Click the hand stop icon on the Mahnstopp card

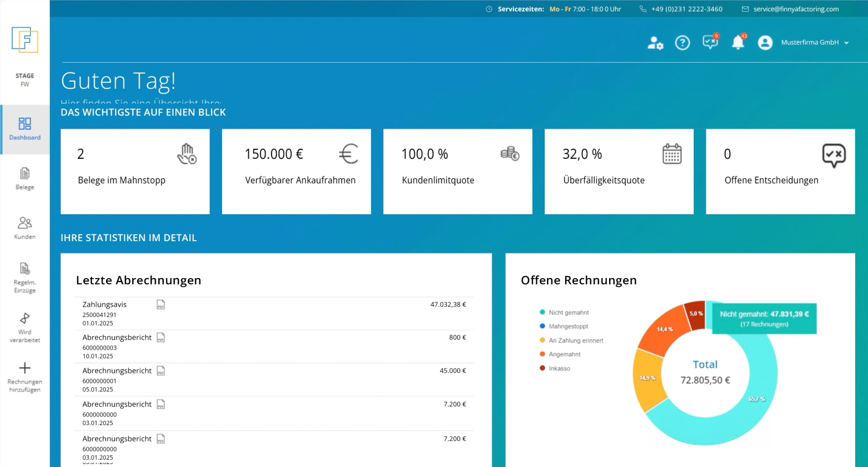187,154
